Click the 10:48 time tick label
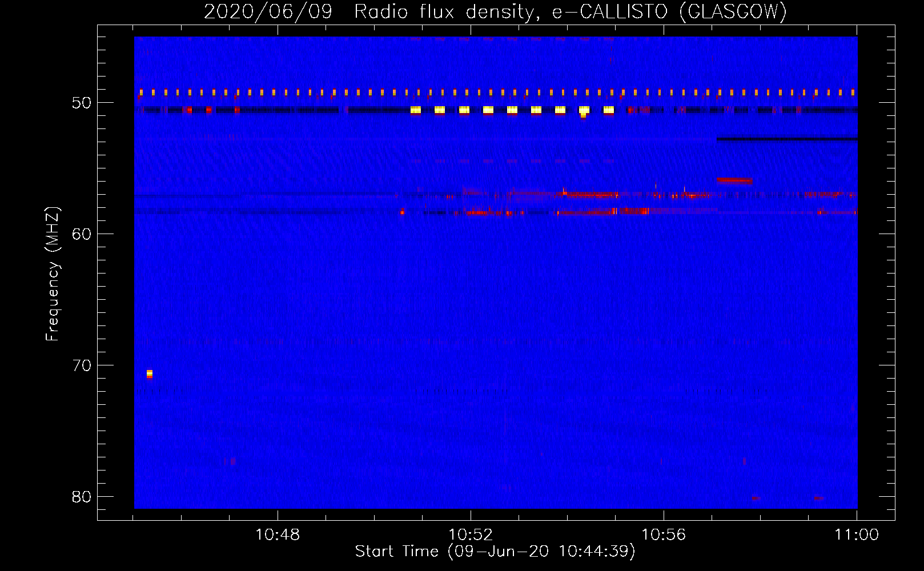Viewport: 924px width, 571px height. (x=278, y=535)
